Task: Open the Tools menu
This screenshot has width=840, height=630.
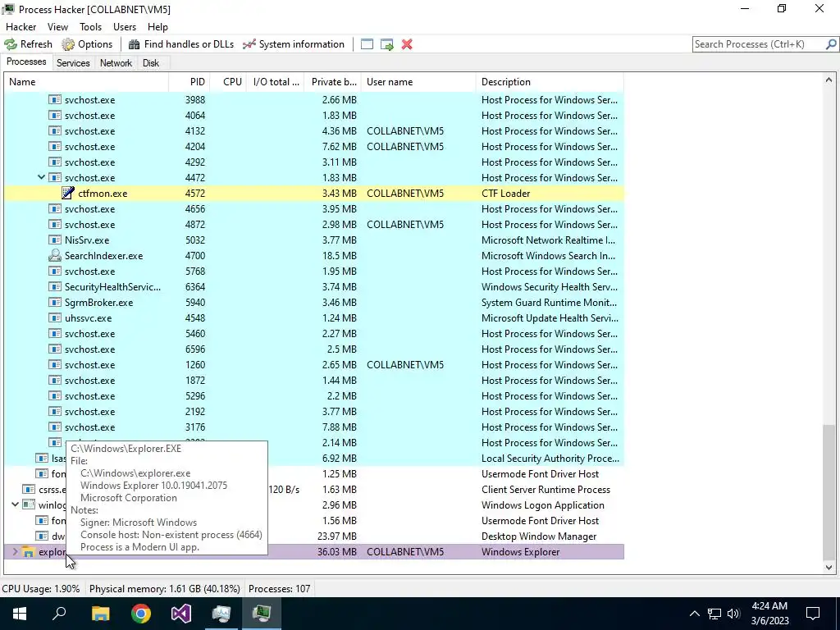Action: point(90,27)
